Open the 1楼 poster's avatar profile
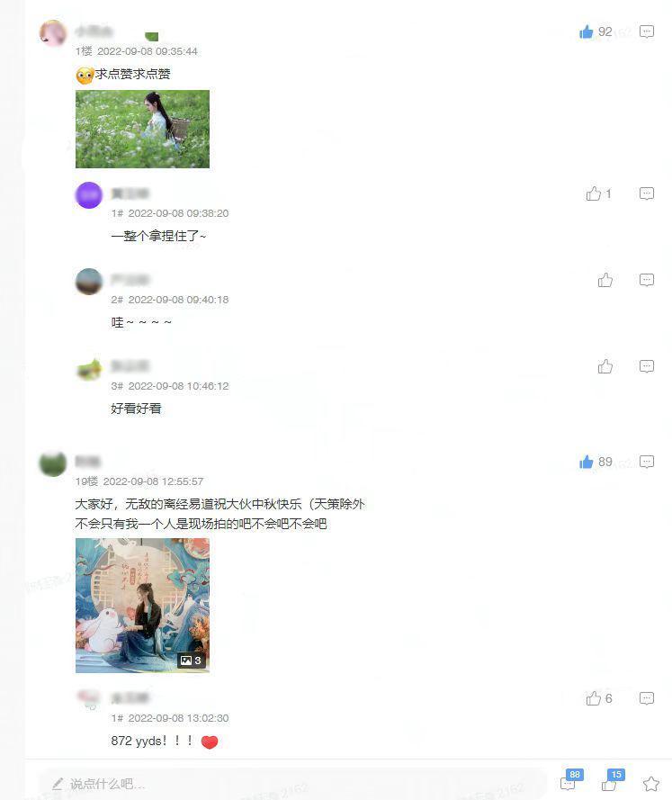This screenshot has width=672, height=800. point(53,33)
